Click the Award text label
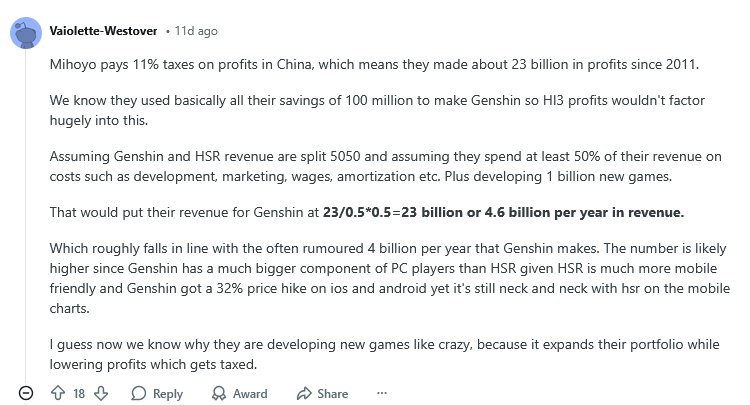 pyautogui.click(x=250, y=394)
